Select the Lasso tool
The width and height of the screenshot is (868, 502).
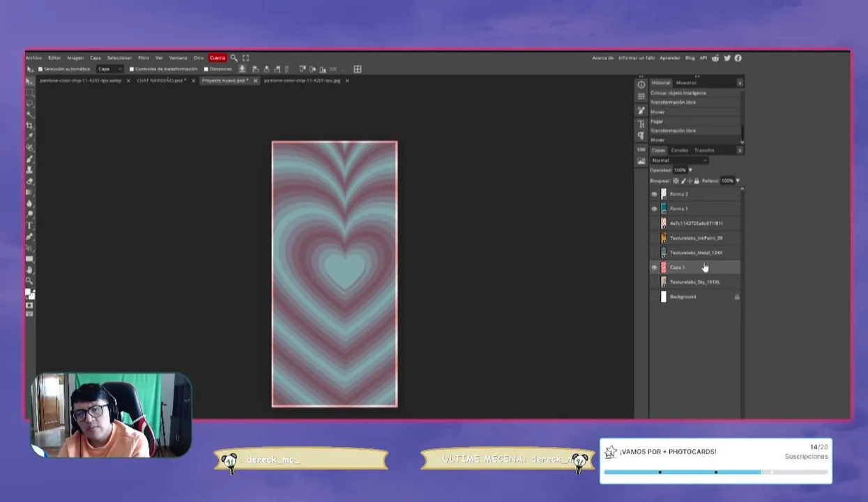[x=29, y=104]
